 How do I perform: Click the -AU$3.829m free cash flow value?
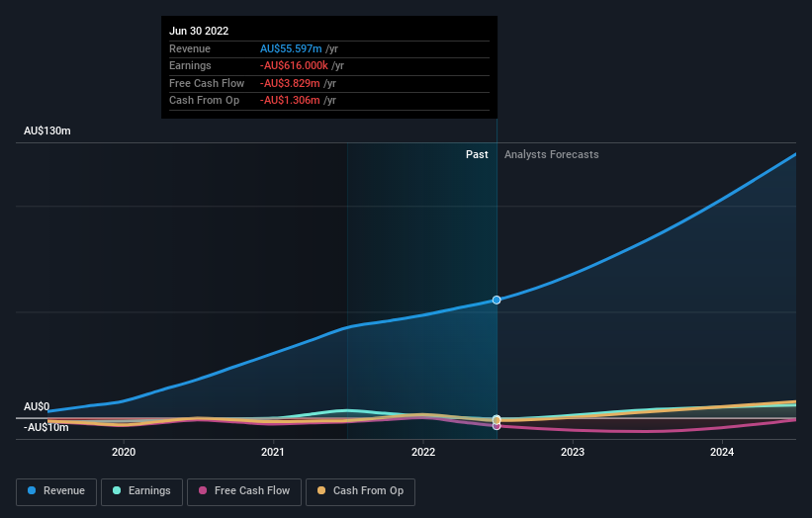pos(290,83)
